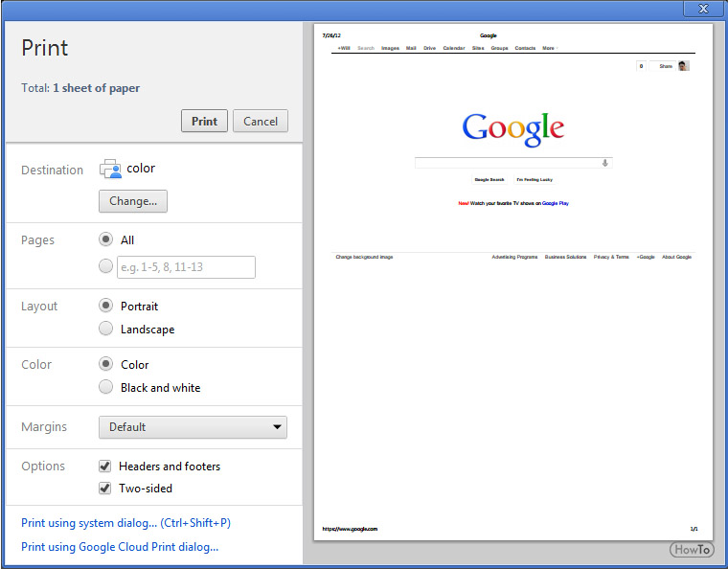
Task: Select the custom page range radio button
Action: pos(106,266)
